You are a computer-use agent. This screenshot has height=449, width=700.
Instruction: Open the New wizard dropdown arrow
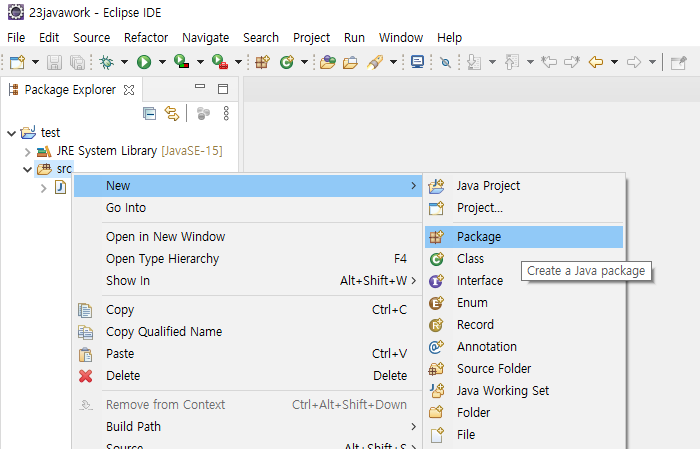click(35, 62)
